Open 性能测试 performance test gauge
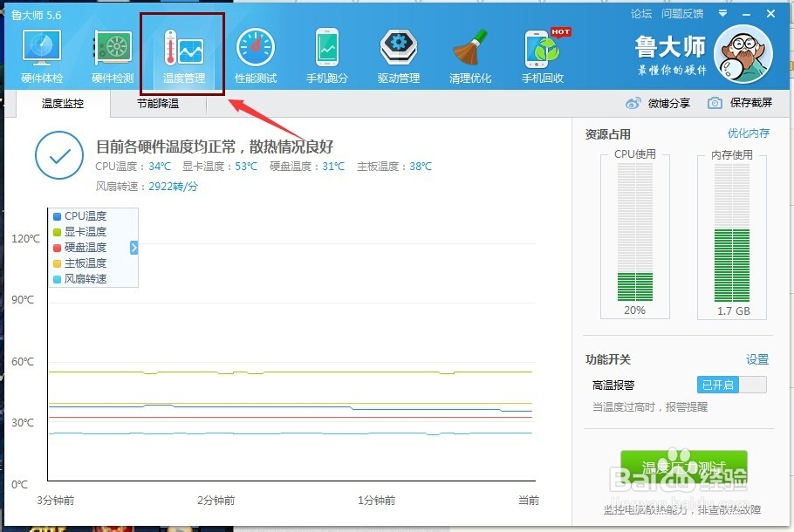 click(255, 56)
